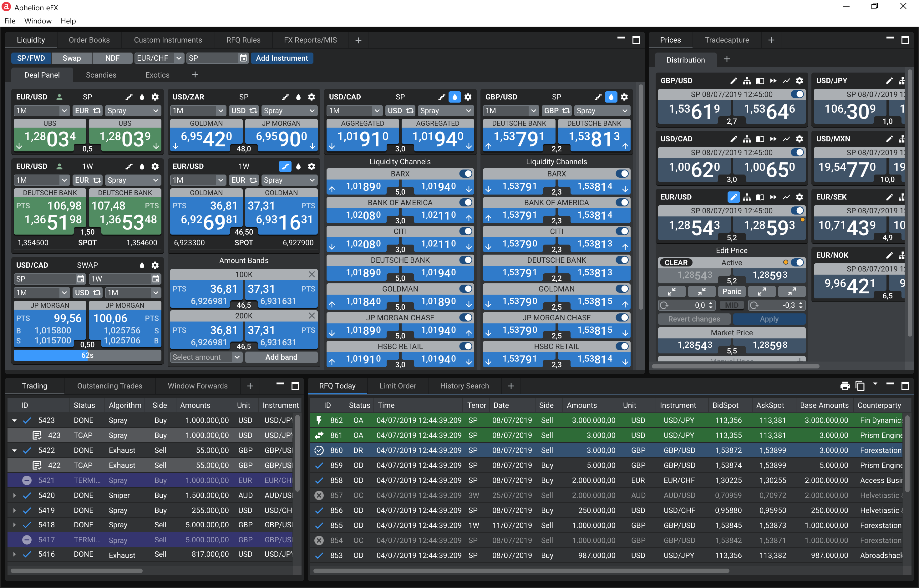This screenshot has height=588, width=919.
Task: Click reset icon beside 0,0 spread field
Action: click(x=664, y=306)
